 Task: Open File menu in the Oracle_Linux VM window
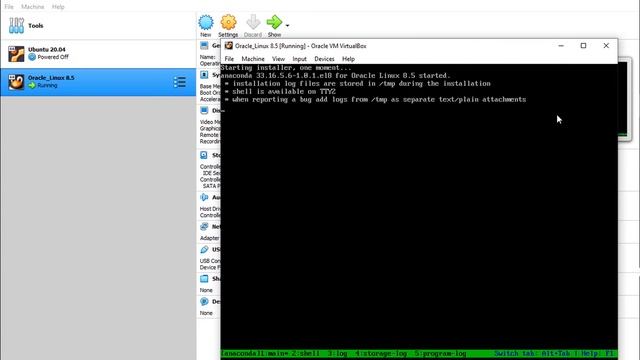pyautogui.click(x=229, y=59)
